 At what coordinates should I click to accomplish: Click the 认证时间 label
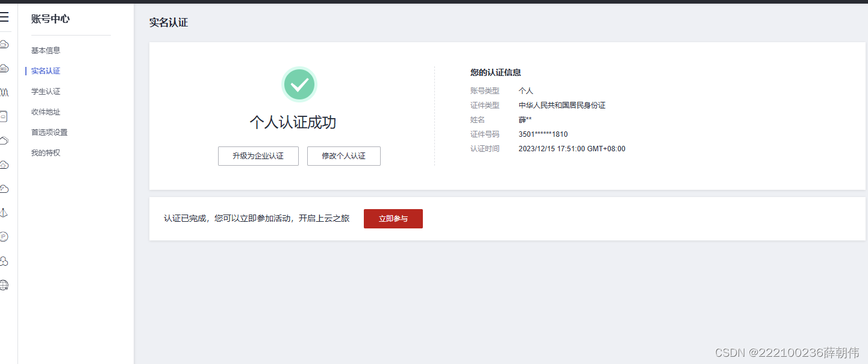pos(485,149)
